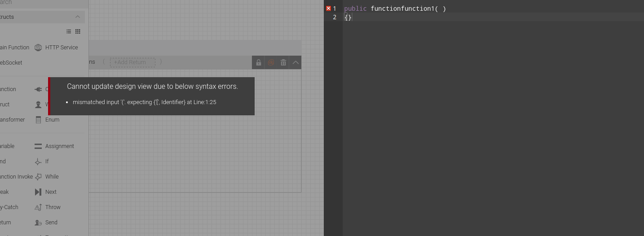The width and height of the screenshot is (644, 236).
Task: Pick the Enum construct from the palette
Action: (47, 120)
